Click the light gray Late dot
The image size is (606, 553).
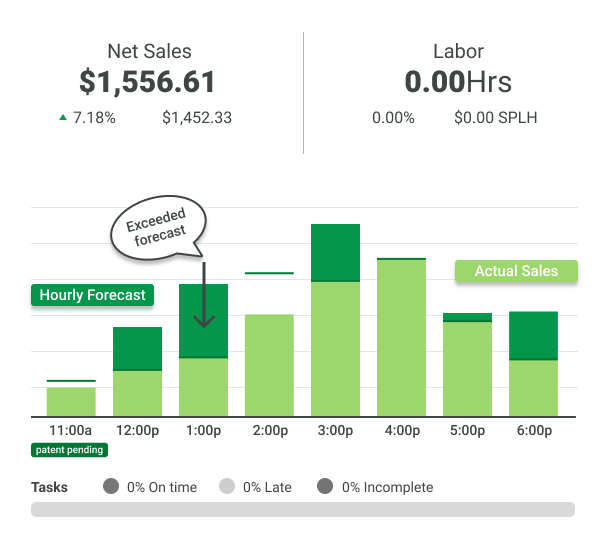point(227,487)
